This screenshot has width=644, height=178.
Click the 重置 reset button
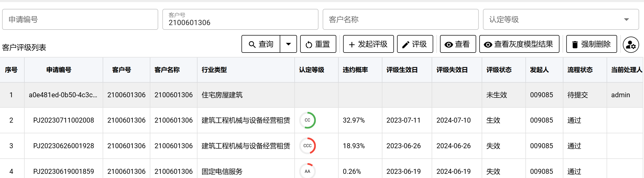(318, 44)
